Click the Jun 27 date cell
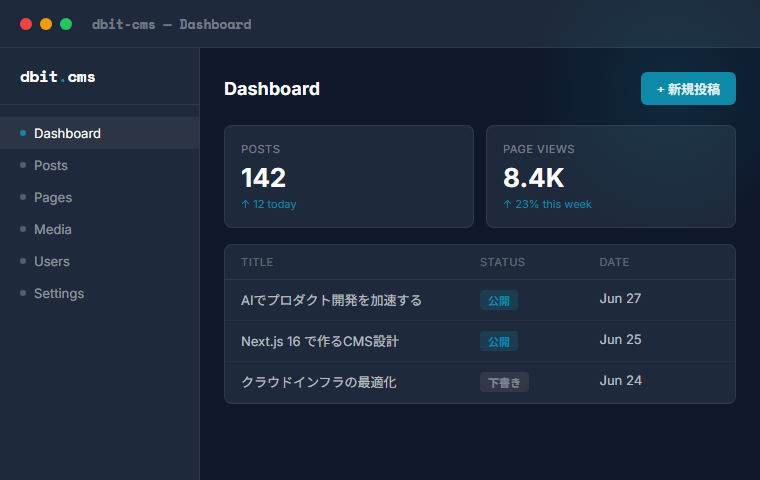Screen dimensions: 760x480 tap(620, 299)
